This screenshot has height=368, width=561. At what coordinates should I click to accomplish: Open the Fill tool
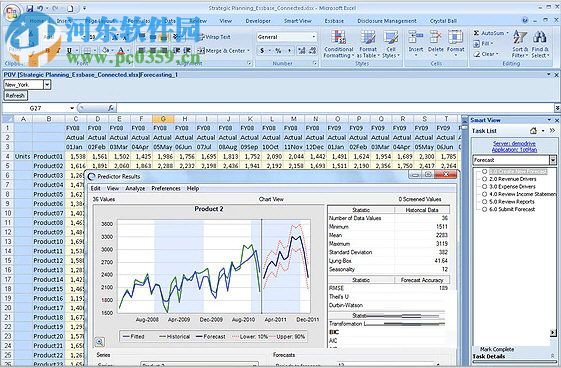[483, 44]
